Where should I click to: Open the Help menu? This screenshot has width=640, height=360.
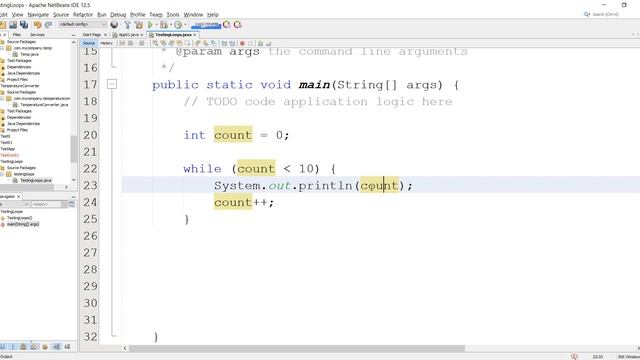pyautogui.click(x=213, y=15)
